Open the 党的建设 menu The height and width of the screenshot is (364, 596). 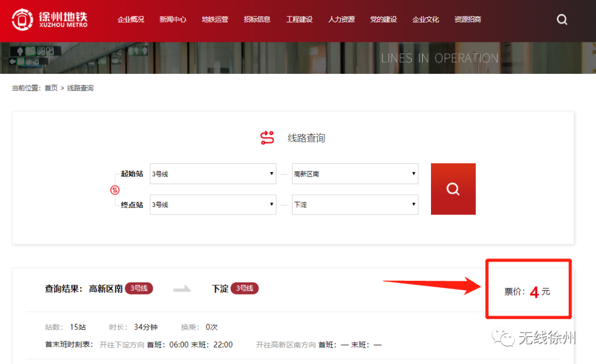tap(384, 19)
